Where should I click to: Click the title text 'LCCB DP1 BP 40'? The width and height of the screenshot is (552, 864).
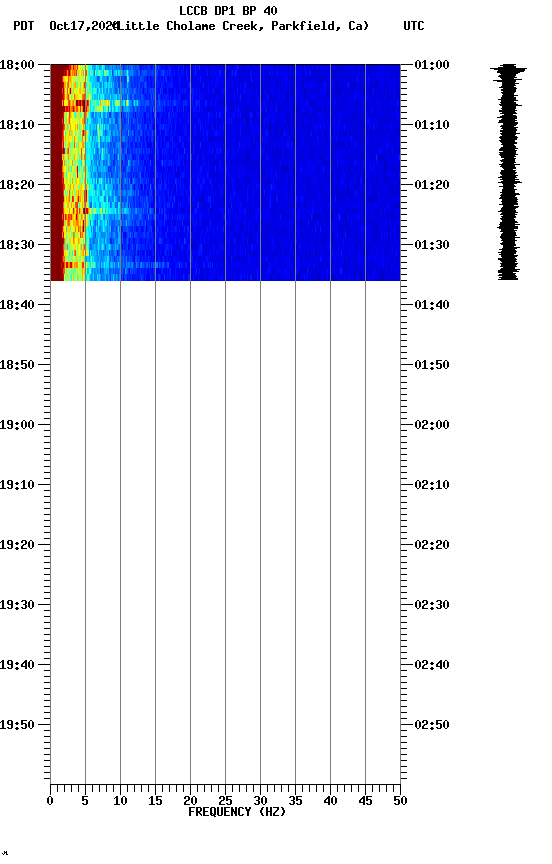click(228, 10)
